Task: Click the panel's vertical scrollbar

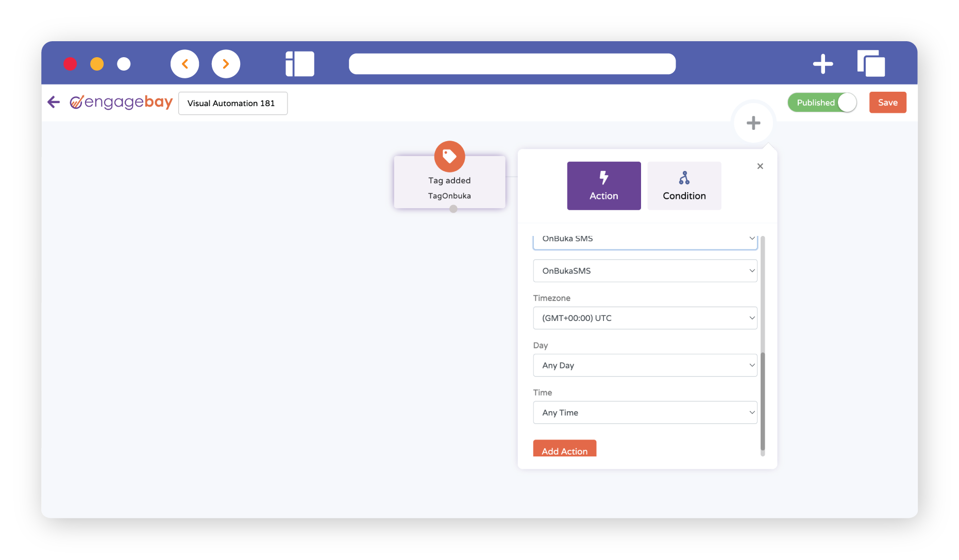Action: [763, 401]
